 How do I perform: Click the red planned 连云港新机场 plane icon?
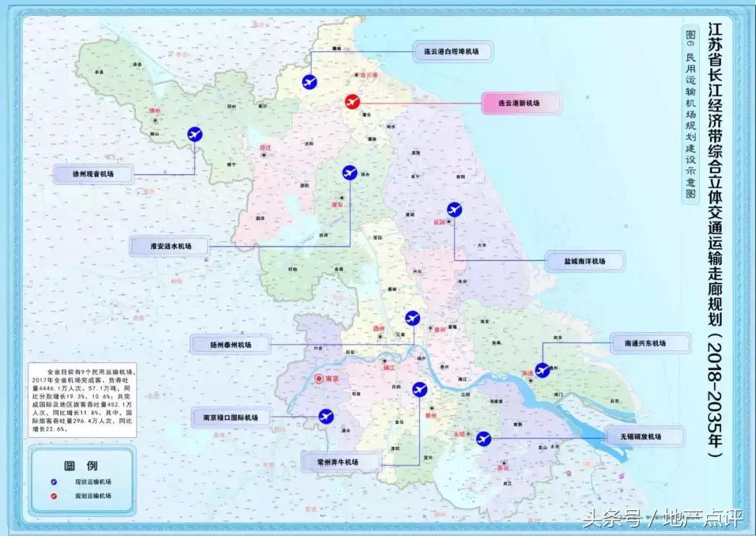353,103
